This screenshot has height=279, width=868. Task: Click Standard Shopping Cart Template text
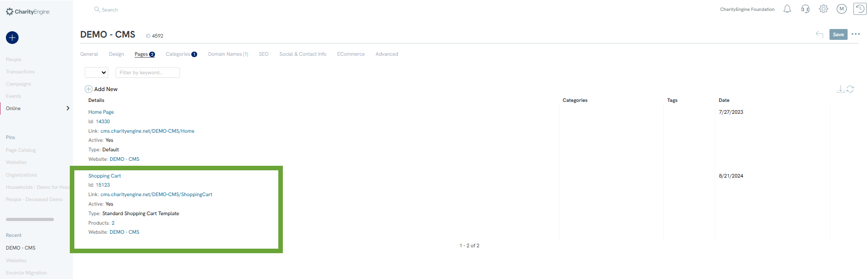tap(141, 213)
